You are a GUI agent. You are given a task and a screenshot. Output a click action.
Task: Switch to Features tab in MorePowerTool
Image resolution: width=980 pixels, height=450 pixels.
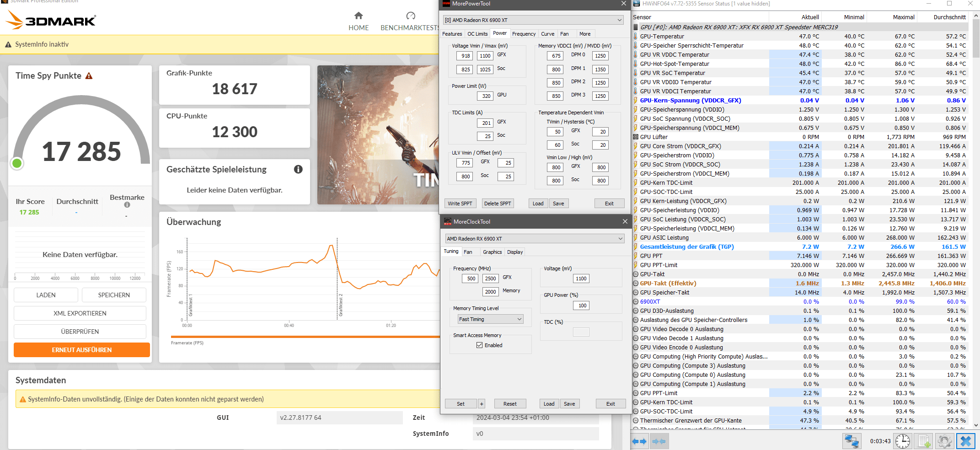tap(452, 34)
